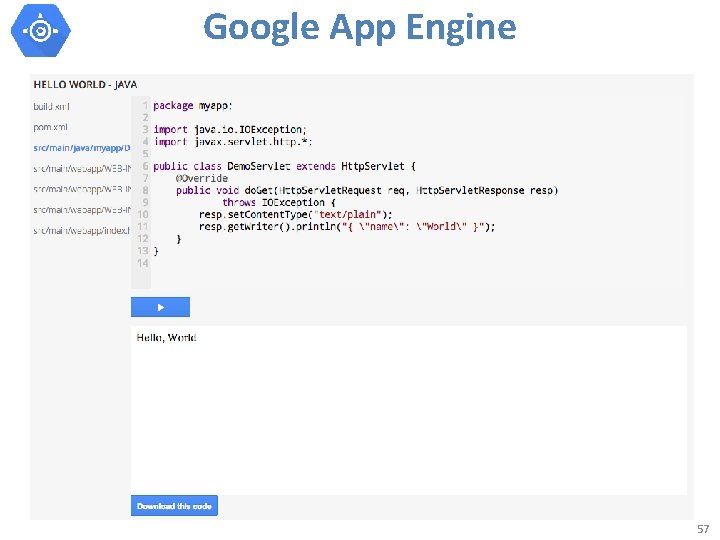The image size is (720, 540).
Task: Click slide page number 57
Action: point(703,529)
